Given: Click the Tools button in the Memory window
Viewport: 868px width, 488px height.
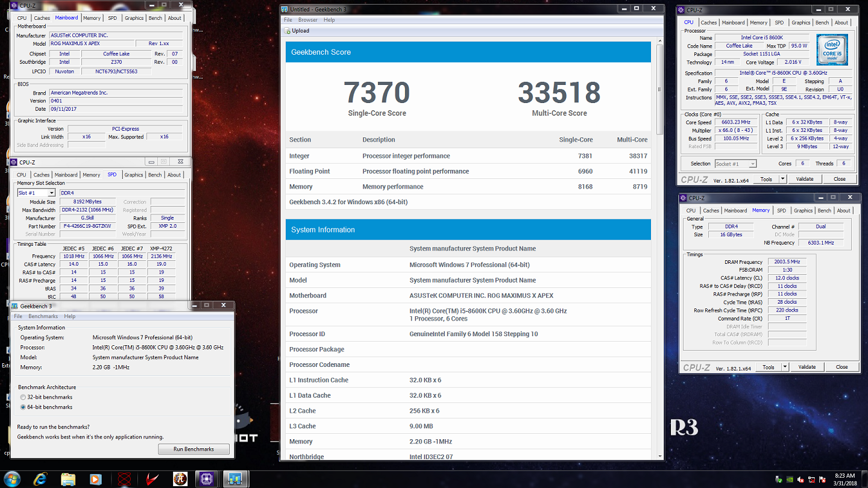Looking at the screenshot, I should 768,367.
